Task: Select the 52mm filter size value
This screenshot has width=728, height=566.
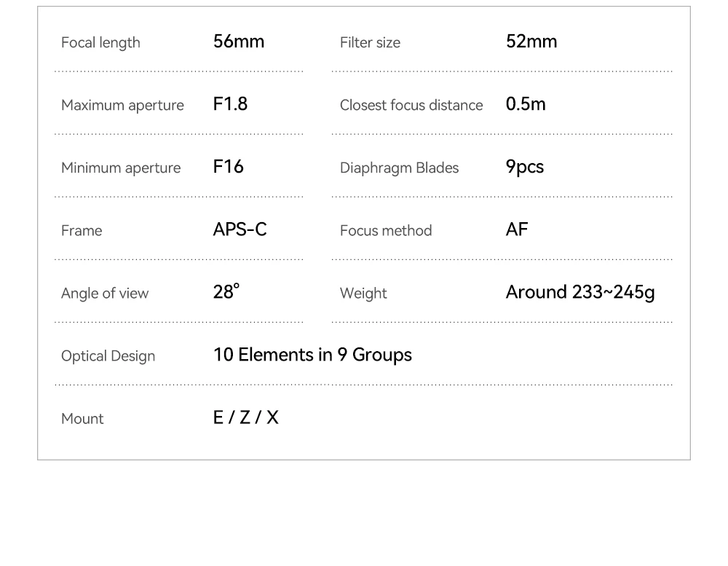Action: coord(531,42)
